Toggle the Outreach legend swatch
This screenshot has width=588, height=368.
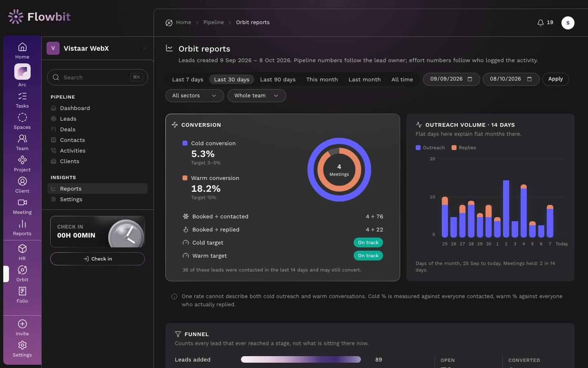point(418,148)
